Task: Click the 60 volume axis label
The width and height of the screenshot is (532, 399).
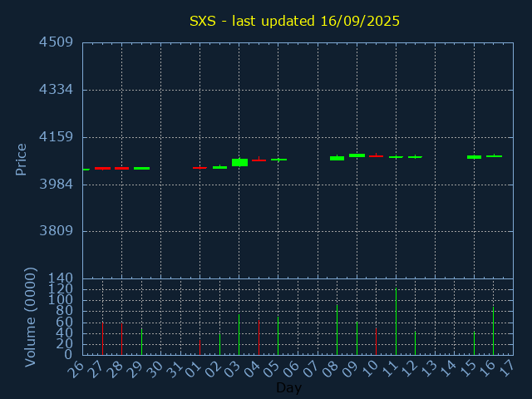Action: point(65,323)
